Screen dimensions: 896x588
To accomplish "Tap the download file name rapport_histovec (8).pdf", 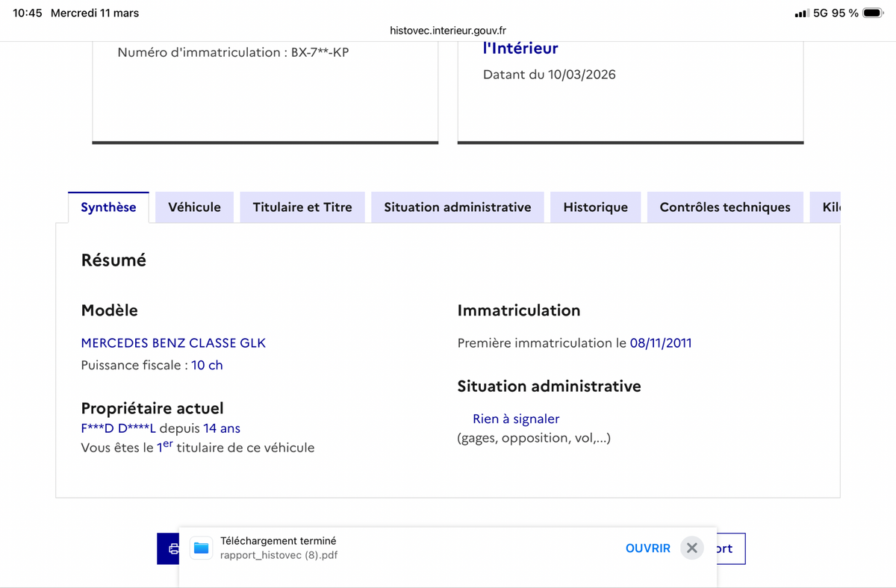I will point(279,555).
